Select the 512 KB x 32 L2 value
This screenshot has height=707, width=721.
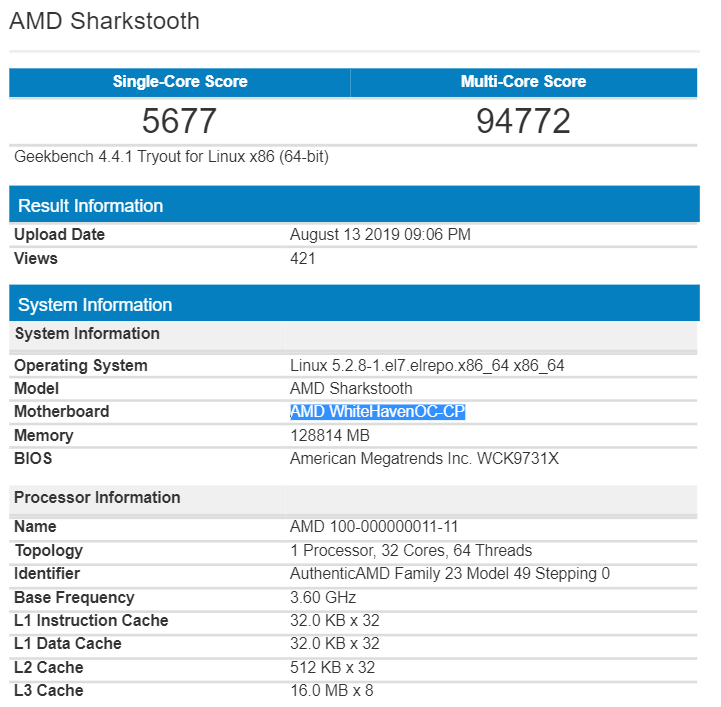pos(332,667)
